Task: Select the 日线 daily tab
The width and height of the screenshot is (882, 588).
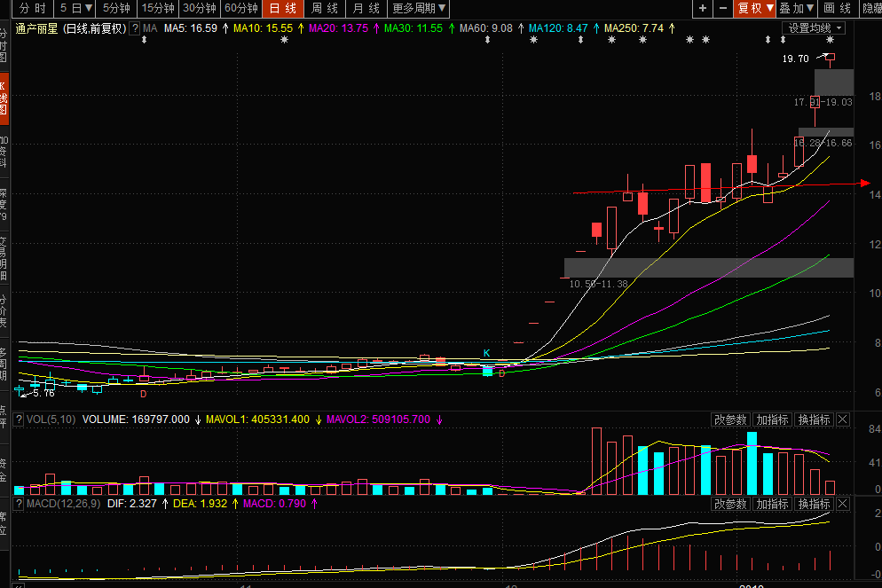Action: [283, 9]
